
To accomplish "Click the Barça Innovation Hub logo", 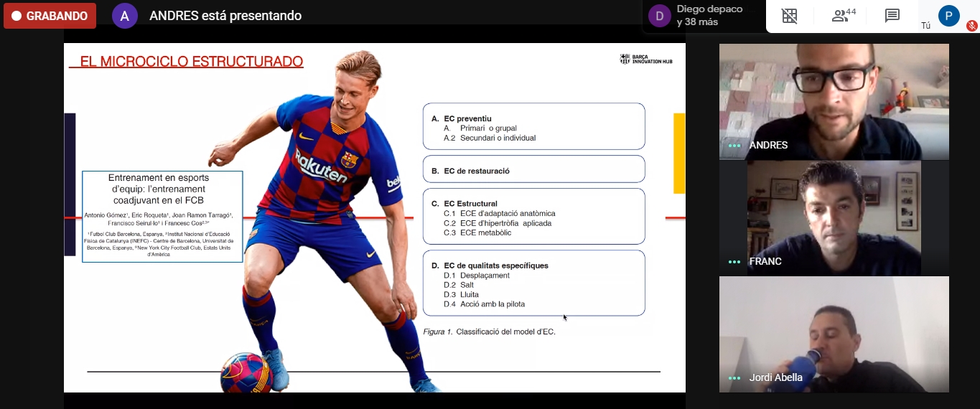I will tap(646, 60).
